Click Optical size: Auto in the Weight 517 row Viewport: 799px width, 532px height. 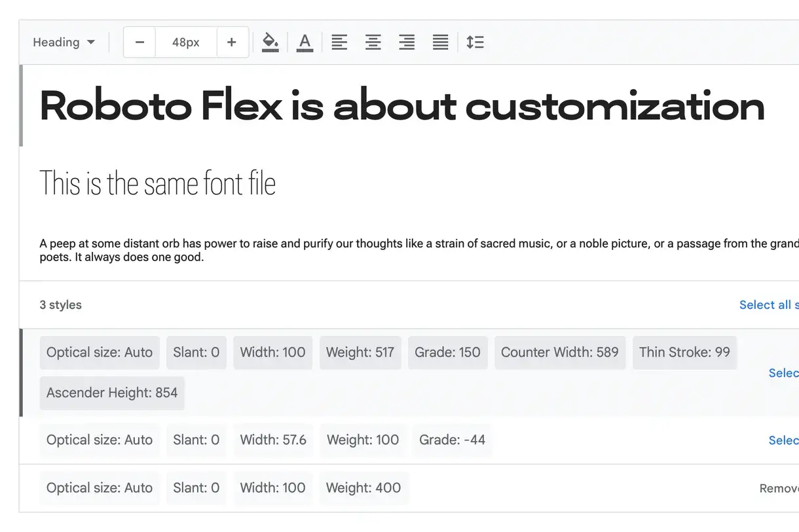tap(100, 353)
